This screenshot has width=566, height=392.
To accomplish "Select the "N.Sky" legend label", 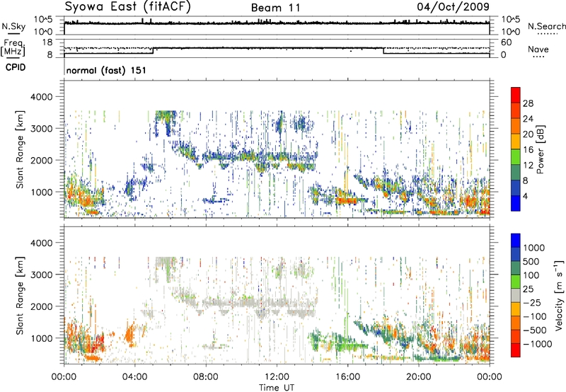I will 13,26.
